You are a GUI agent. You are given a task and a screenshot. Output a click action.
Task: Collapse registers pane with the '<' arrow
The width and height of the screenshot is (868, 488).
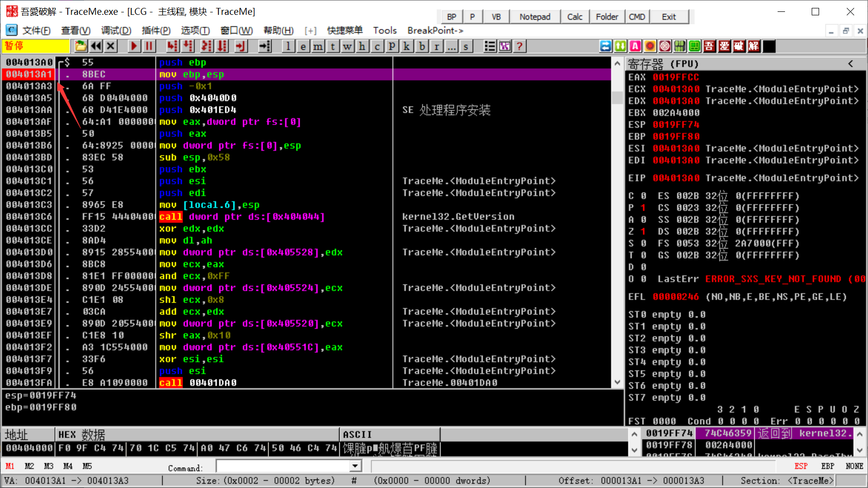point(850,64)
